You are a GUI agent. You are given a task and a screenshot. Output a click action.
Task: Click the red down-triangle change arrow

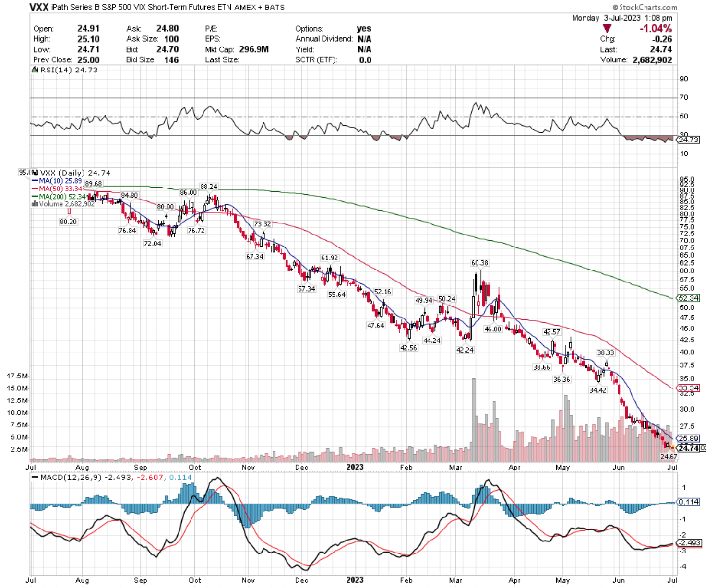pos(607,29)
